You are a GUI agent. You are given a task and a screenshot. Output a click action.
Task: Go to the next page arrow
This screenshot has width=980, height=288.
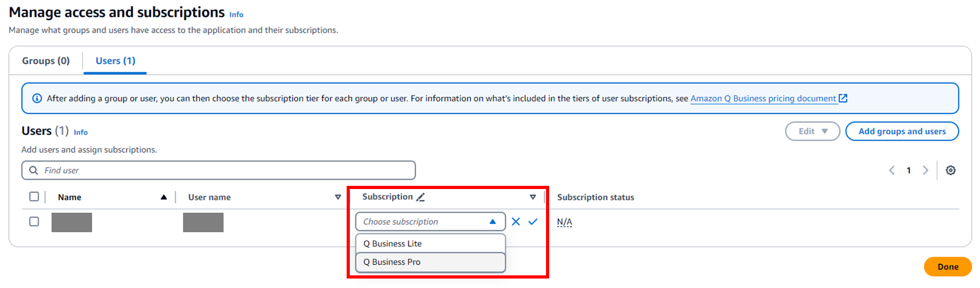click(x=925, y=170)
